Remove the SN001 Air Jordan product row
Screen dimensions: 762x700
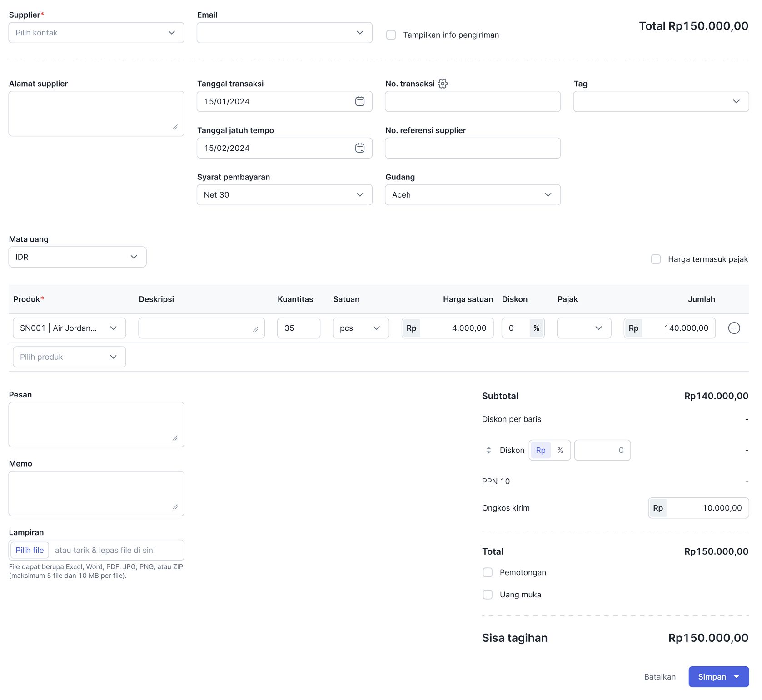point(734,328)
